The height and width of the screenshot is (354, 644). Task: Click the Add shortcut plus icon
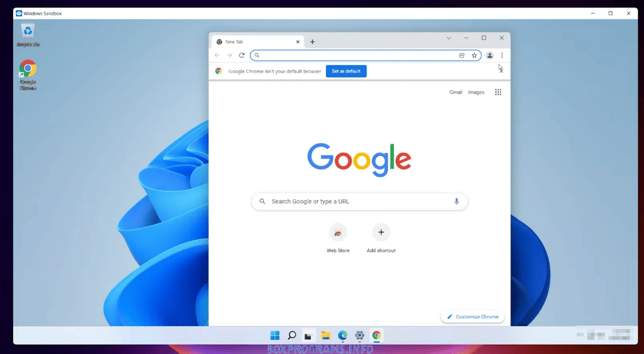click(381, 232)
